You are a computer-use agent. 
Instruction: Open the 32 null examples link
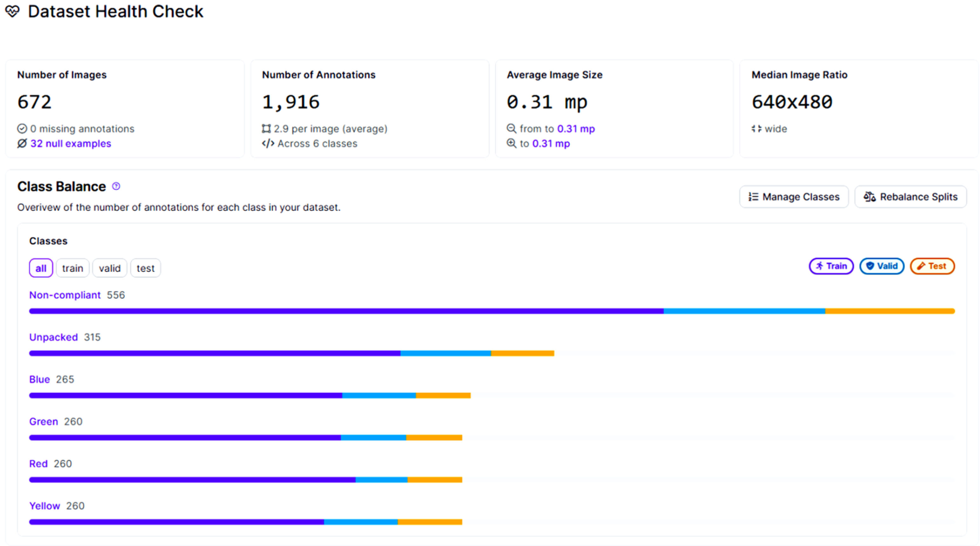pyautogui.click(x=71, y=143)
